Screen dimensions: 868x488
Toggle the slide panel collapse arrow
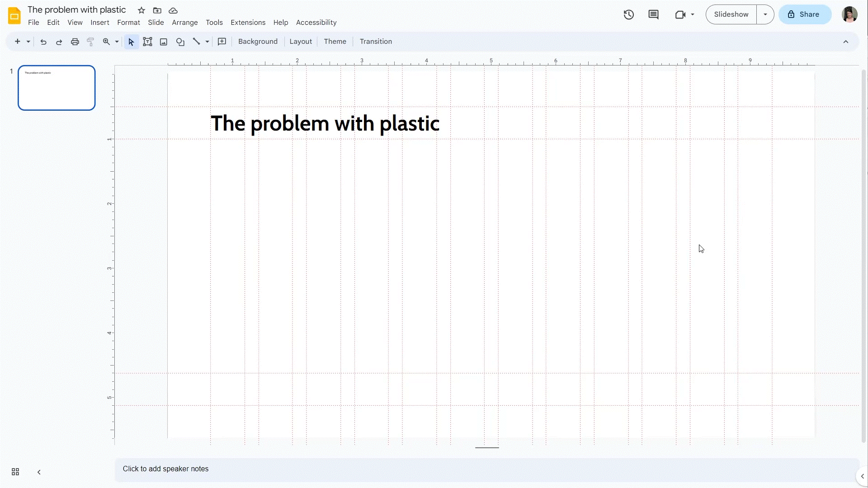tap(39, 471)
